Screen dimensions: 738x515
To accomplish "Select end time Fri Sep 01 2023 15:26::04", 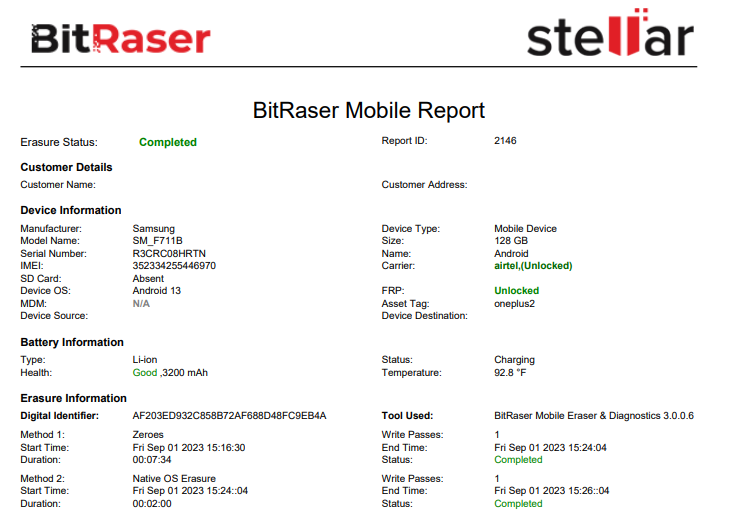I will point(552,491).
